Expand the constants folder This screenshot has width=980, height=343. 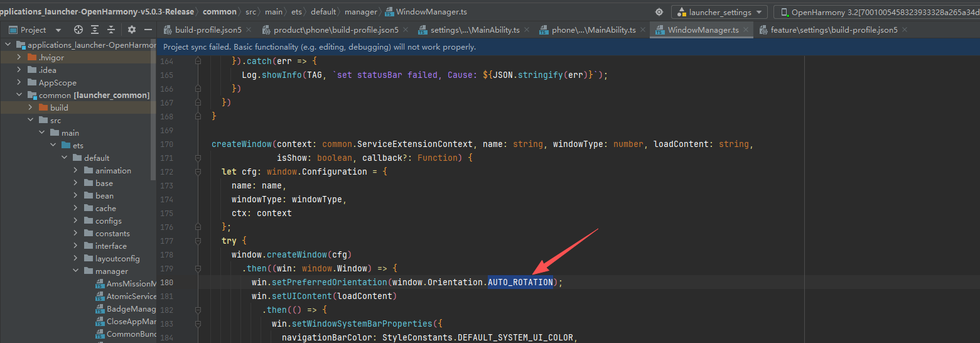(x=76, y=233)
